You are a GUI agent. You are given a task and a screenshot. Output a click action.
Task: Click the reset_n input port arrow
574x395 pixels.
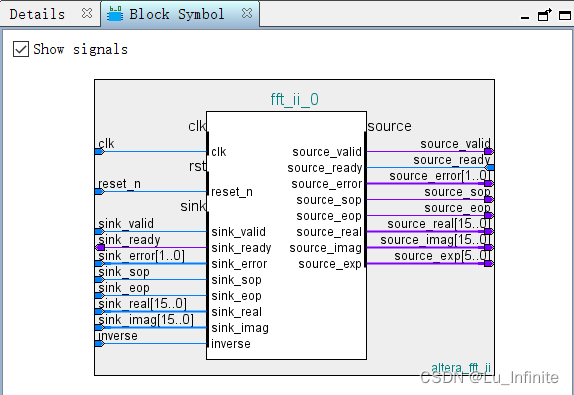pyautogui.click(x=100, y=191)
